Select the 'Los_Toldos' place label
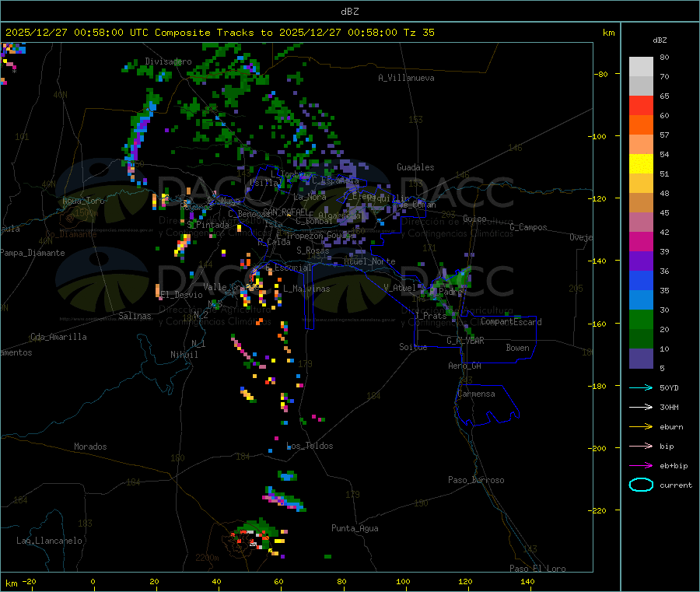 (310, 446)
